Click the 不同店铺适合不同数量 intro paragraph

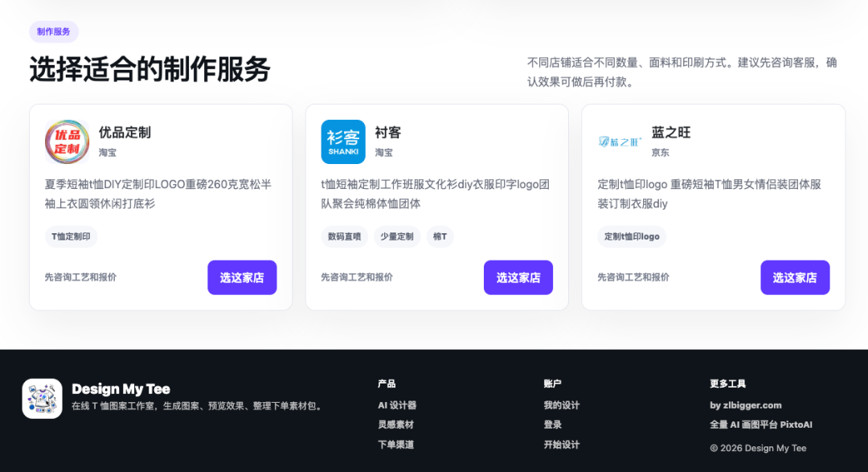click(x=682, y=72)
